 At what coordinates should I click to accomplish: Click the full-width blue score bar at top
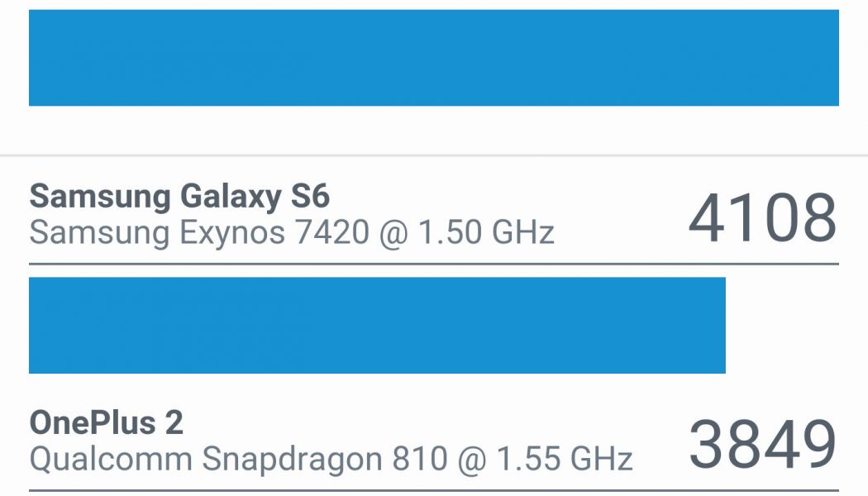click(x=434, y=58)
